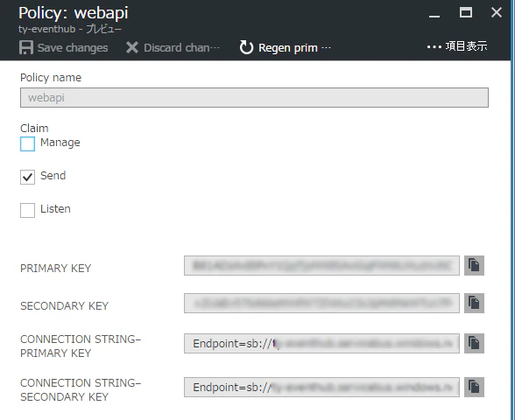515x420 pixels.
Task: Select the connection string secondary key field
Action: 321,387
